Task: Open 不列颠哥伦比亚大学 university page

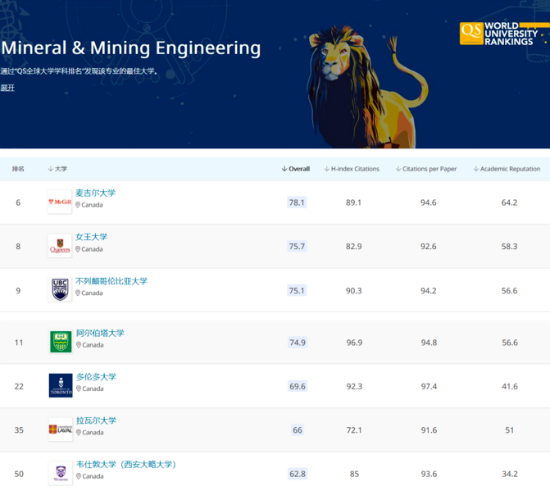Action: tap(112, 281)
